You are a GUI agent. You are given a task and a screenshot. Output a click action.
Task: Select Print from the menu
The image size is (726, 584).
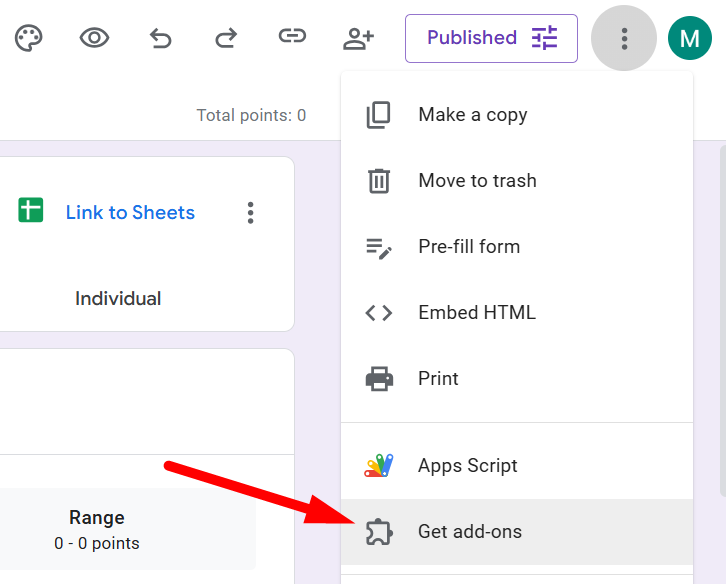point(438,379)
